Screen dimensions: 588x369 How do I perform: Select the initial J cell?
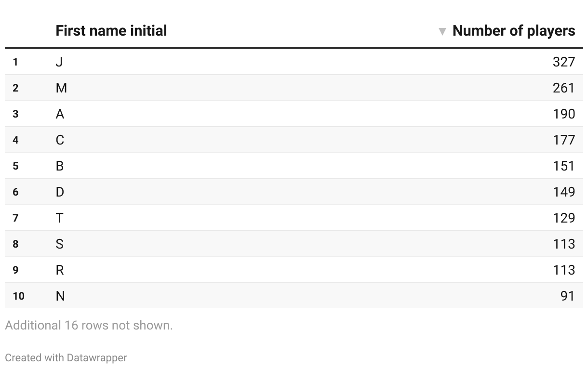coord(59,62)
